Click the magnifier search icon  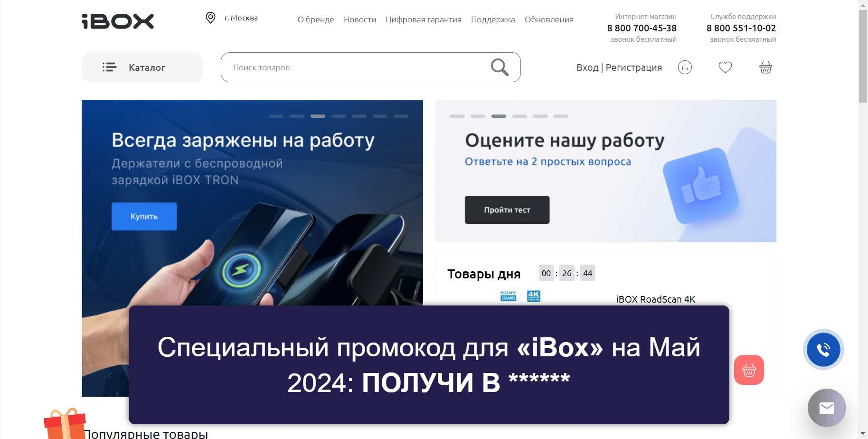(x=500, y=67)
